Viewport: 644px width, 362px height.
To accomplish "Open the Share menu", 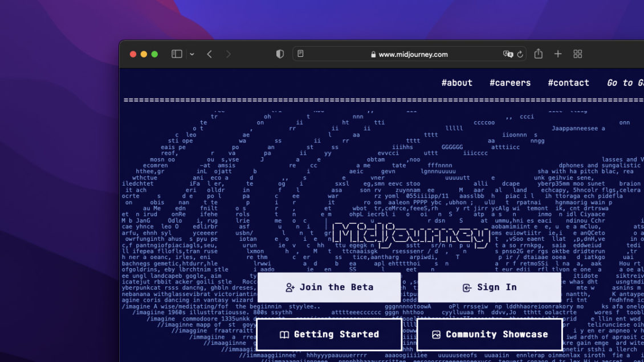I will click(539, 54).
